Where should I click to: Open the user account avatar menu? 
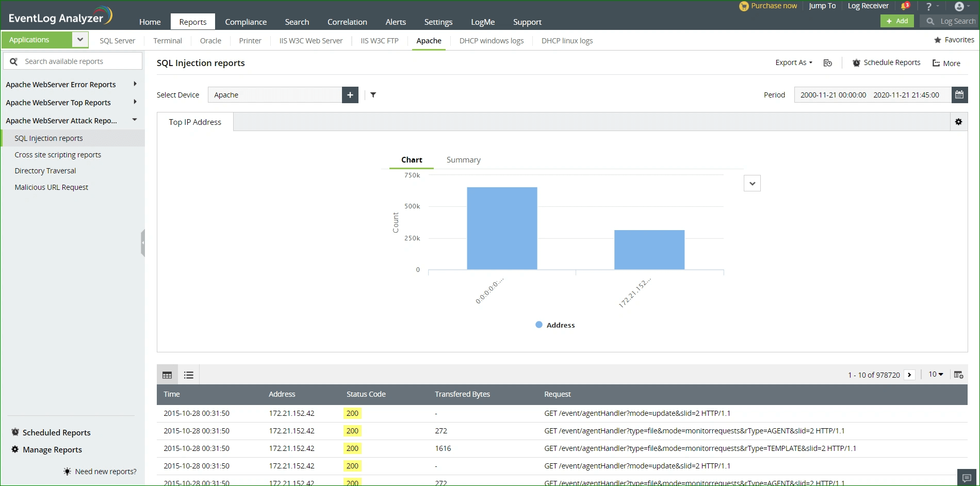pyautogui.click(x=959, y=6)
